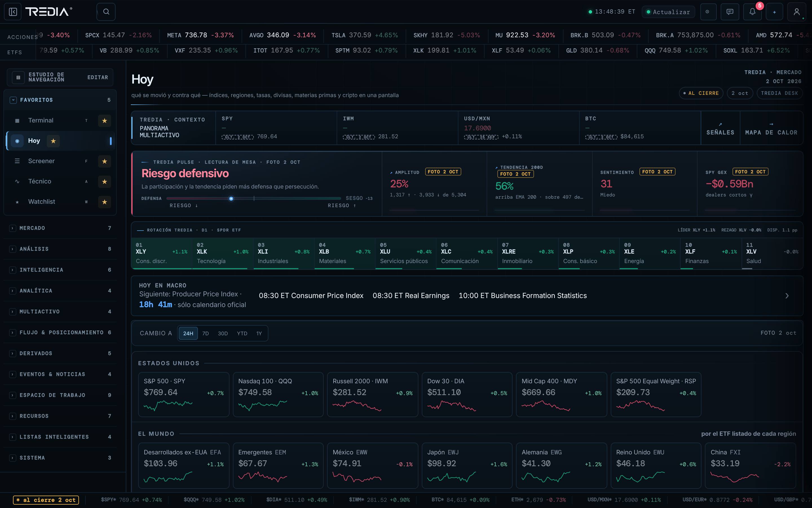Click Editar in navigation studio
The width and height of the screenshot is (812, 508).
click(x=98, y=77)
